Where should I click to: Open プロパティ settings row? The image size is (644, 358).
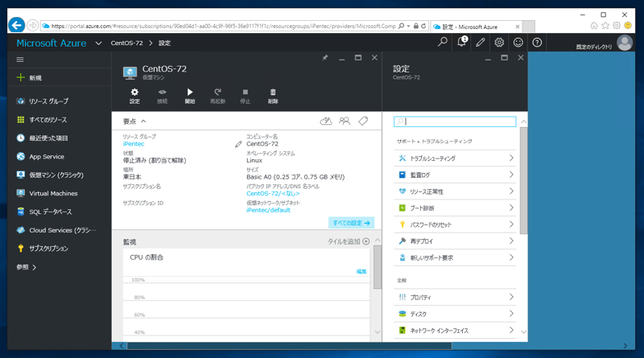[455, 297]
